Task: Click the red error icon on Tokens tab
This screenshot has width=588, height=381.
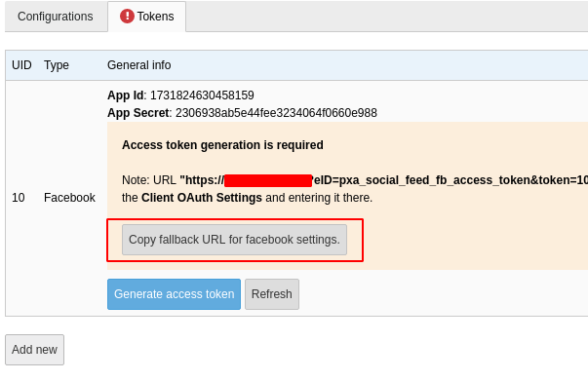Action: [127, 17]
